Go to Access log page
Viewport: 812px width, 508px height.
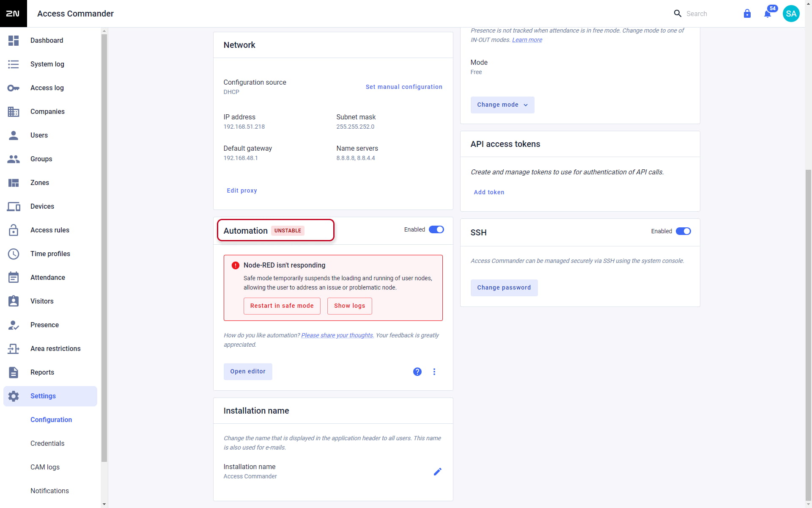pos(50,88)
